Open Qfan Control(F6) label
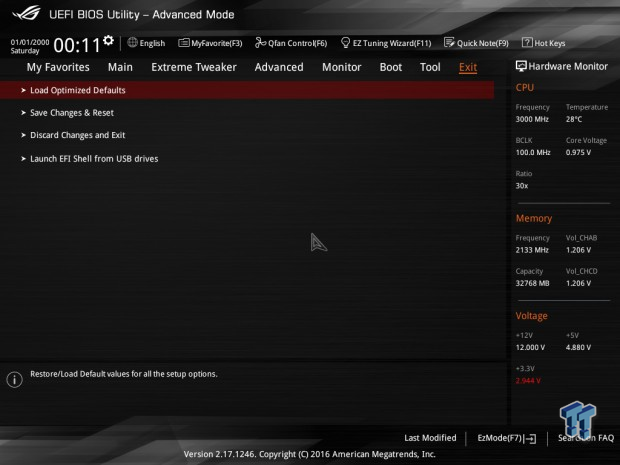The height and width of the screenshot is (465, 620). (297, 43)
